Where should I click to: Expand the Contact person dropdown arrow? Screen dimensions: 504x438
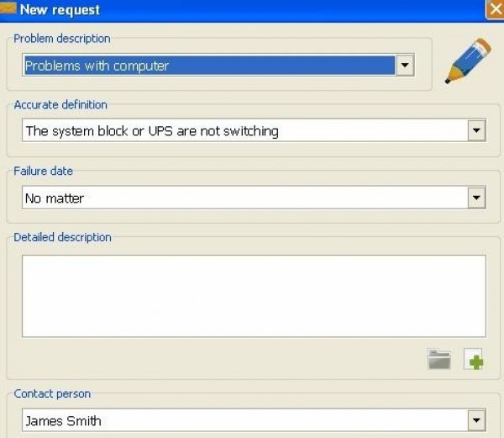click(x=476, y=420)
